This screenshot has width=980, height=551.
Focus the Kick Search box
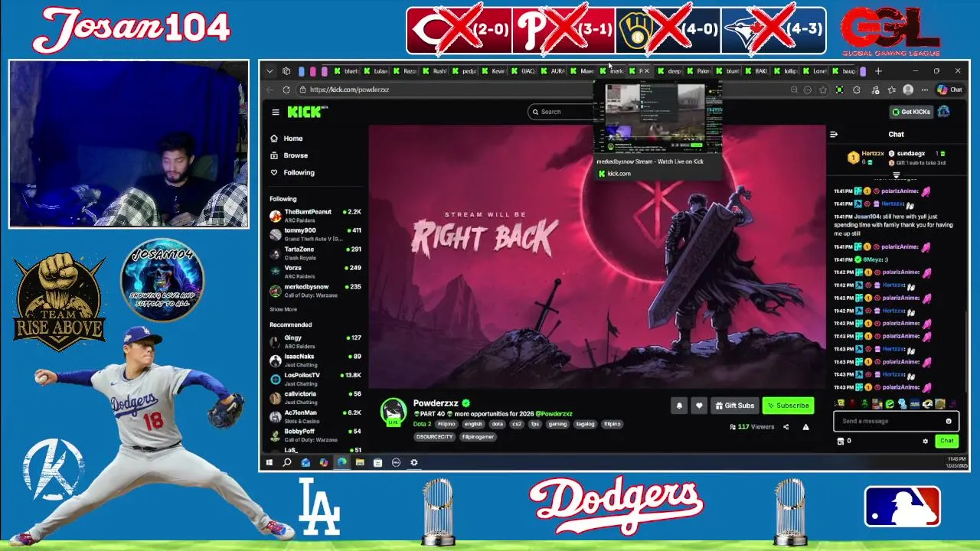[562, 112]
